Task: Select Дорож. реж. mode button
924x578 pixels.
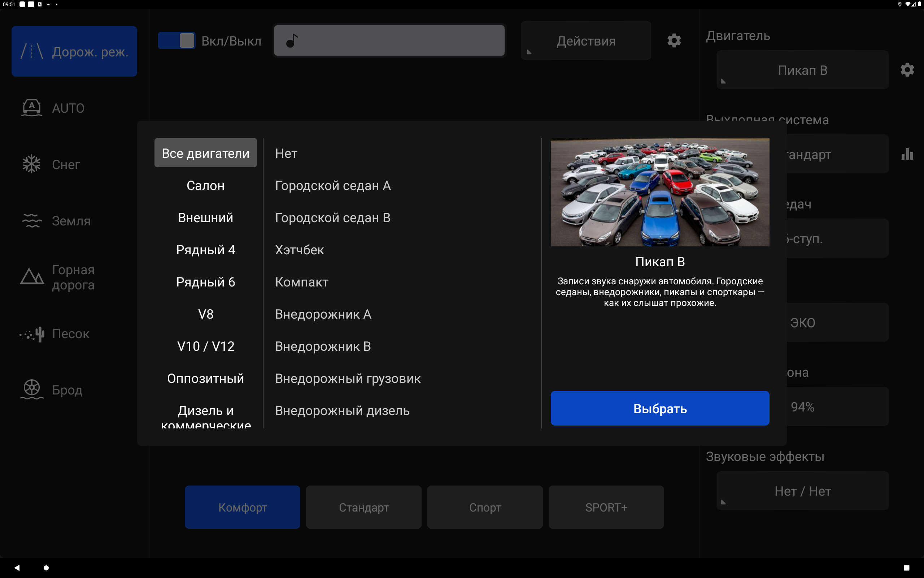Action: click(x=74, y=51)
